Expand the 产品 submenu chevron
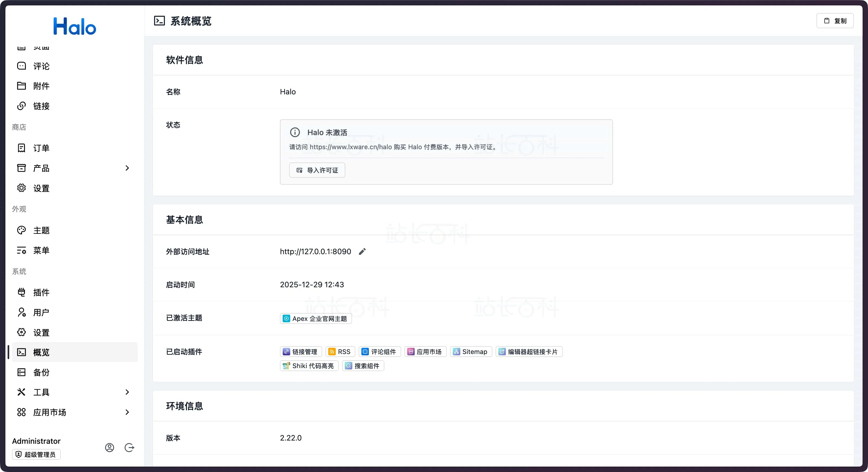868x472 pixels. coord(127,168)
